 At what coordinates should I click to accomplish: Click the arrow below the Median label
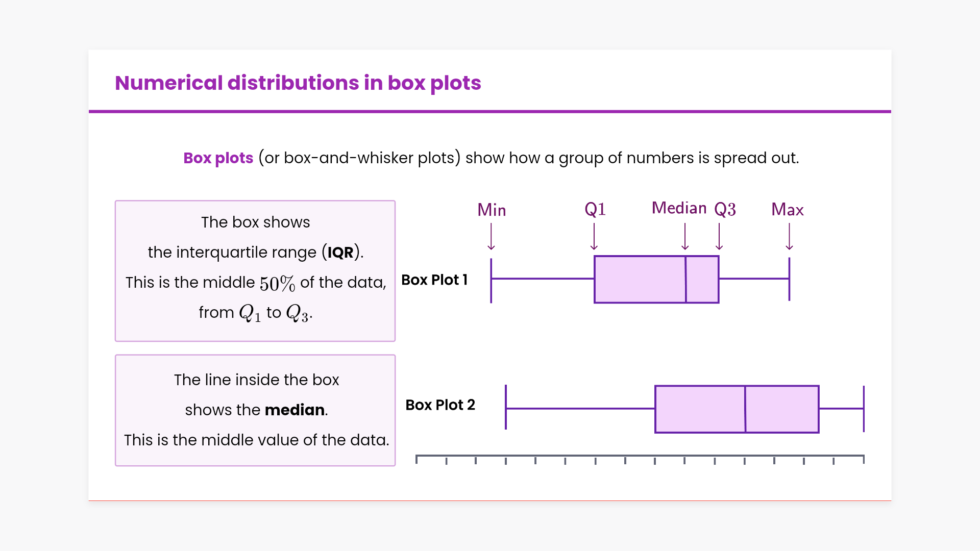pos(685,237)
